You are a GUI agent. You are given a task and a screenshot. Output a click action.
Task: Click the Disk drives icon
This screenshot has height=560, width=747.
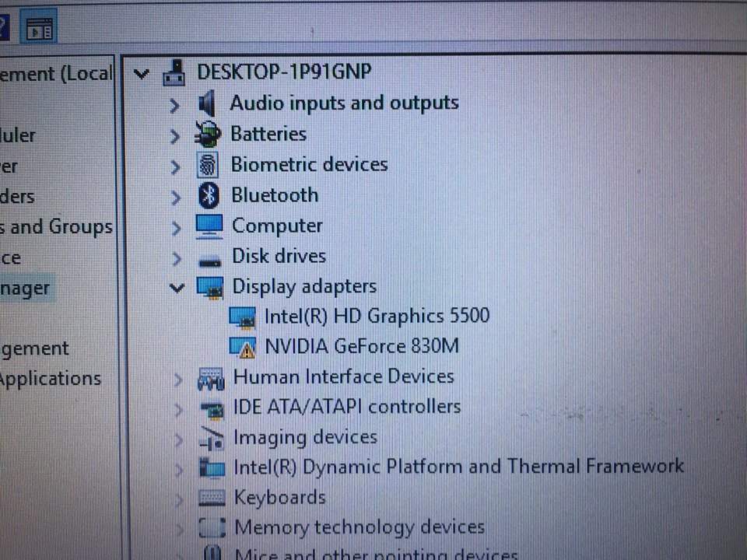(210, 261)
